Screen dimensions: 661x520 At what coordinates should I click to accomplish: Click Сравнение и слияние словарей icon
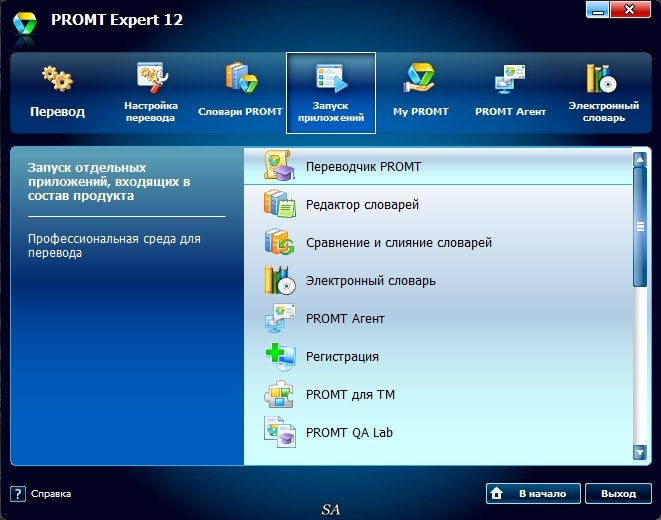point(279,241)
